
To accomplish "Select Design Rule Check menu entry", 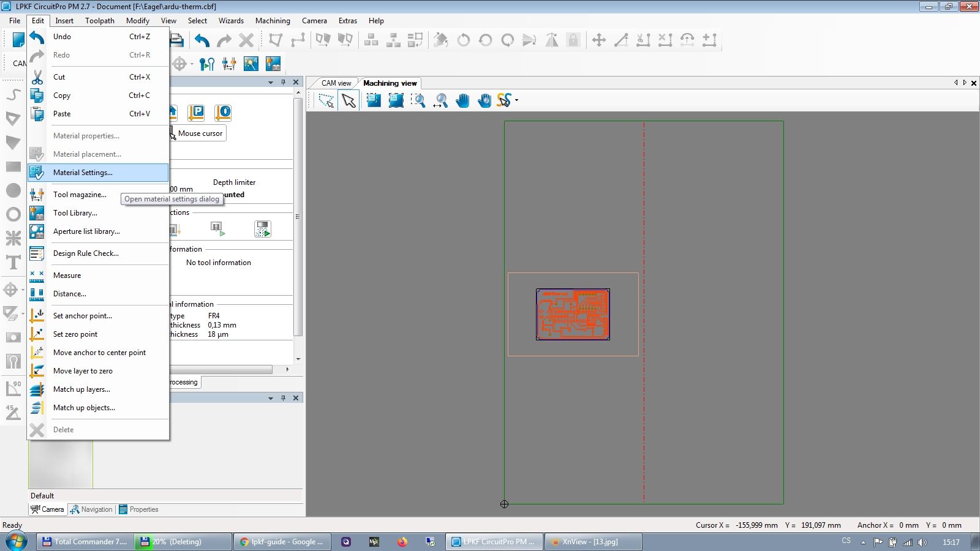I will (98, 253).
